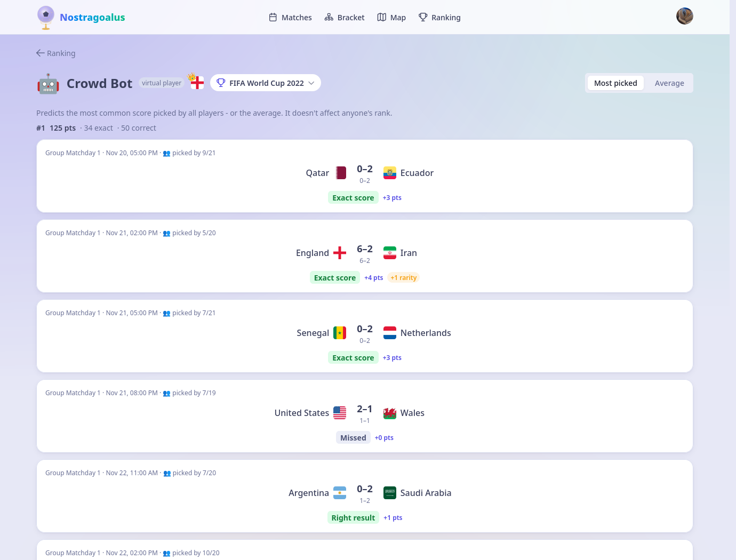Click the Netherlands flag icon

[390, 333]
